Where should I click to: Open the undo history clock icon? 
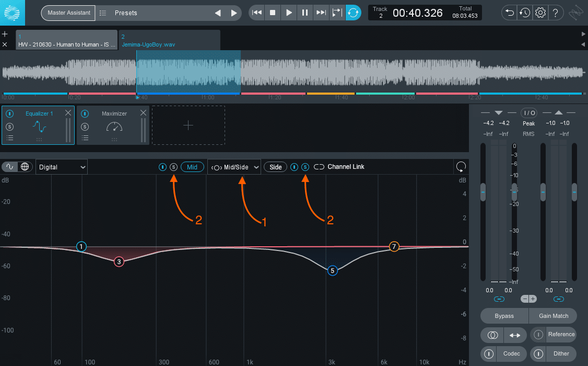[x=525, y=13]
